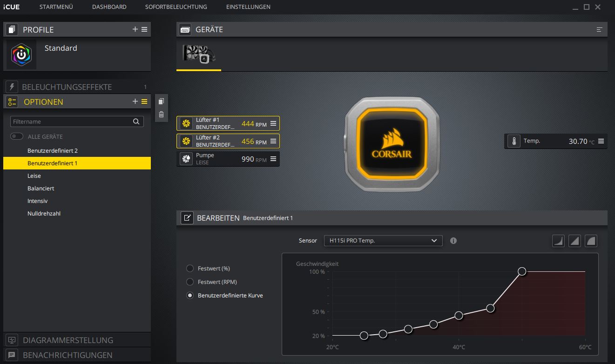Expand the Benachrichtigungen section
Image resolution: width=615 pixels, height=364 pixels.
pyautogui.click(x=77, y=355)
